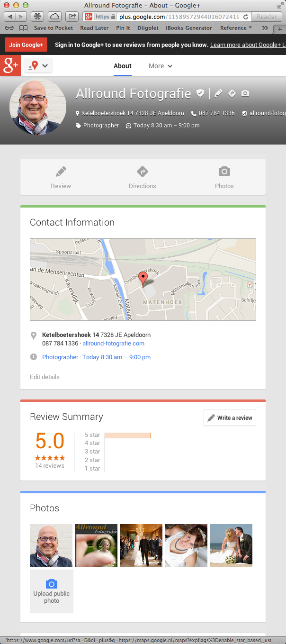This screenshot has height=644, width=286.
Task: Click the header camera icon beside the name
Action: (x=245, y=93)
